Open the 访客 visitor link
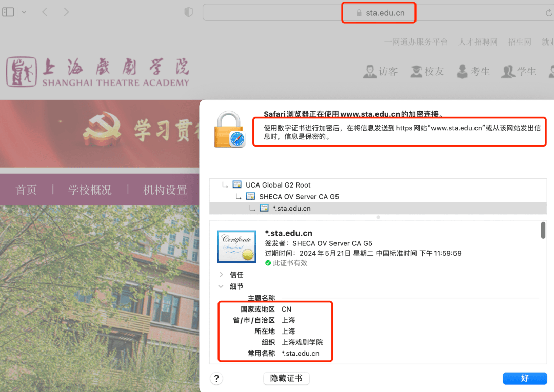Screen dimensions: 554x392 [x=380, y=72]
